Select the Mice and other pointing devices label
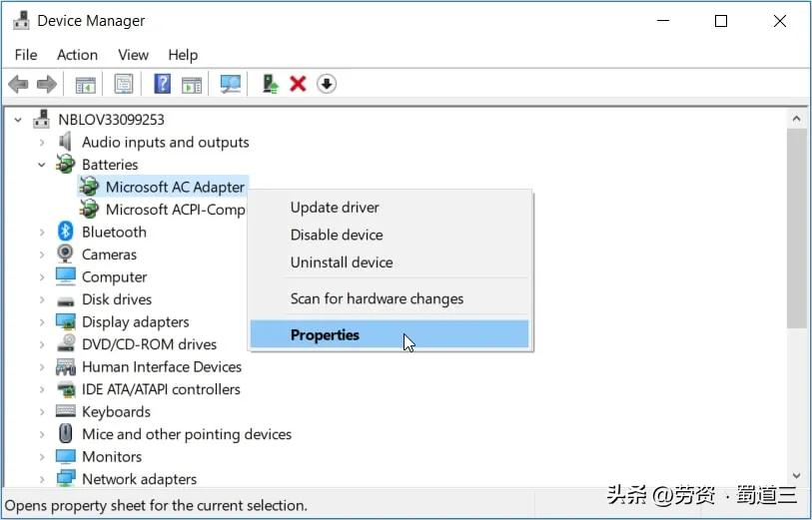Screen dimensions: 812x520 click(x=187, y=434)
